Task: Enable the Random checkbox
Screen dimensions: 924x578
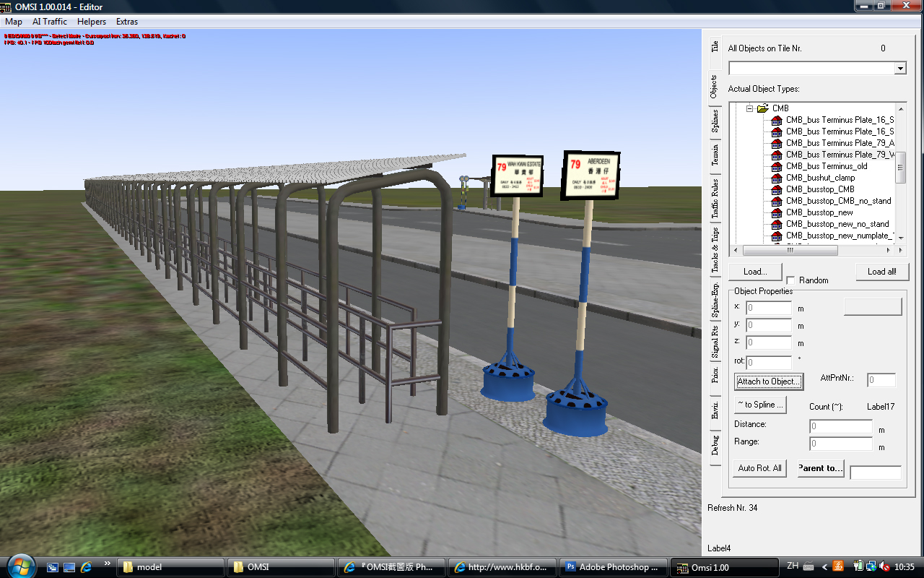Action: tap(790, 280)
